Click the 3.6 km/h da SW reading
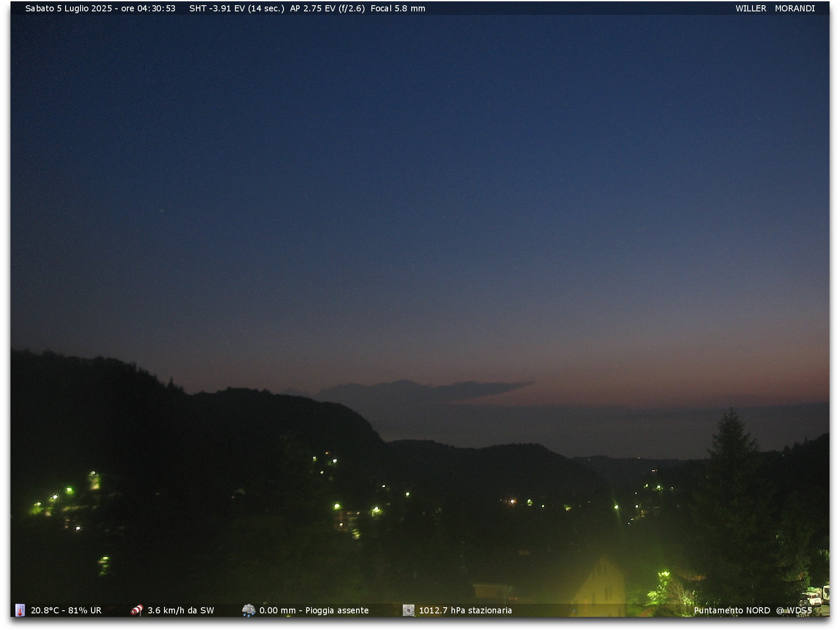This screenshot has width=840, height=630. click(181, 610)
